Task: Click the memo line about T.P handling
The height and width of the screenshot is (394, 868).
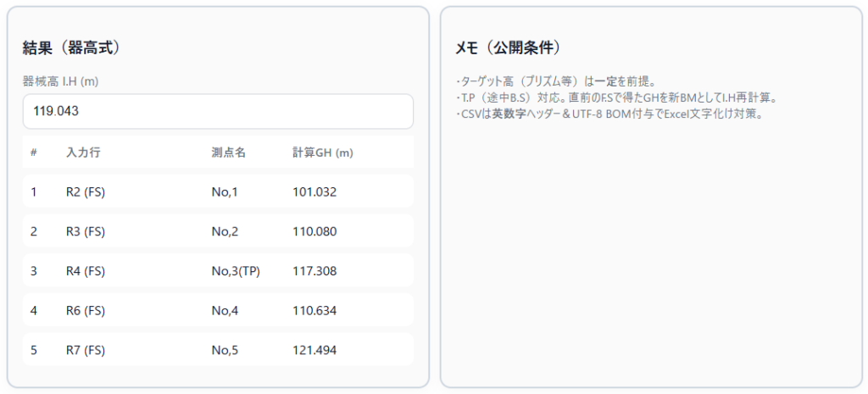Action: click(x=616, y=97)
